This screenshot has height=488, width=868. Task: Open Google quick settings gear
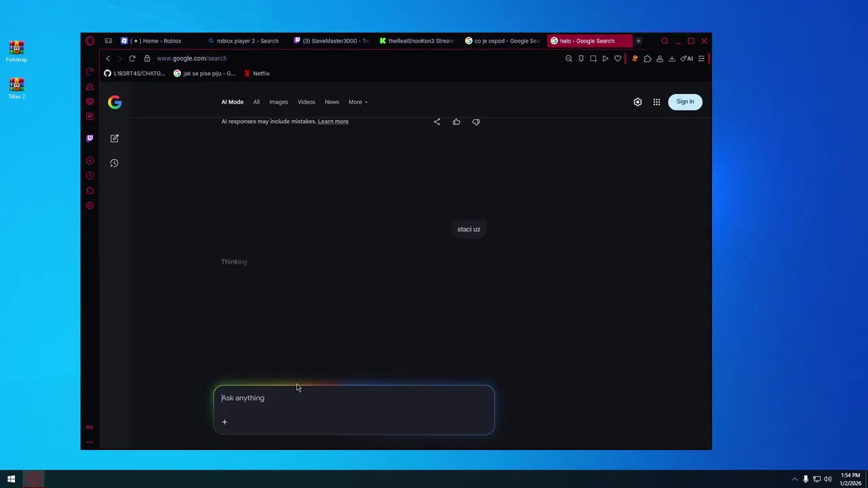637,102
